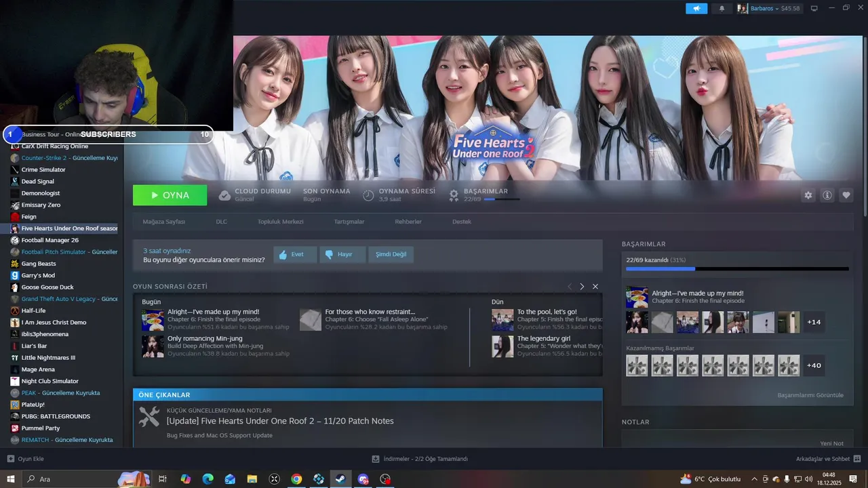Click Oyun Ekle at bottom left
The width and height of the screenshot is (868, 488).
[x=26, y=459]
